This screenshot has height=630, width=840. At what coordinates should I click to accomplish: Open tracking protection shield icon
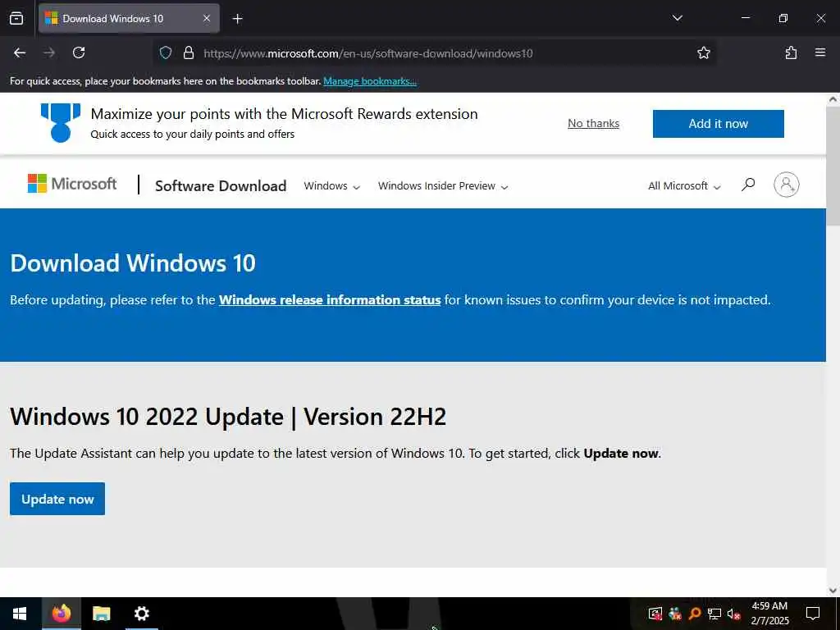[166, 52]
